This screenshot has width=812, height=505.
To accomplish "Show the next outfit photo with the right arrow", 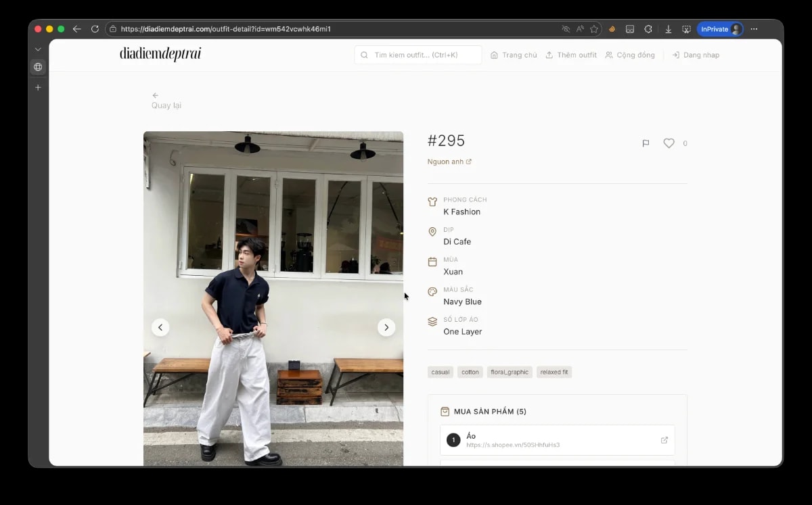I will (386, 327).
